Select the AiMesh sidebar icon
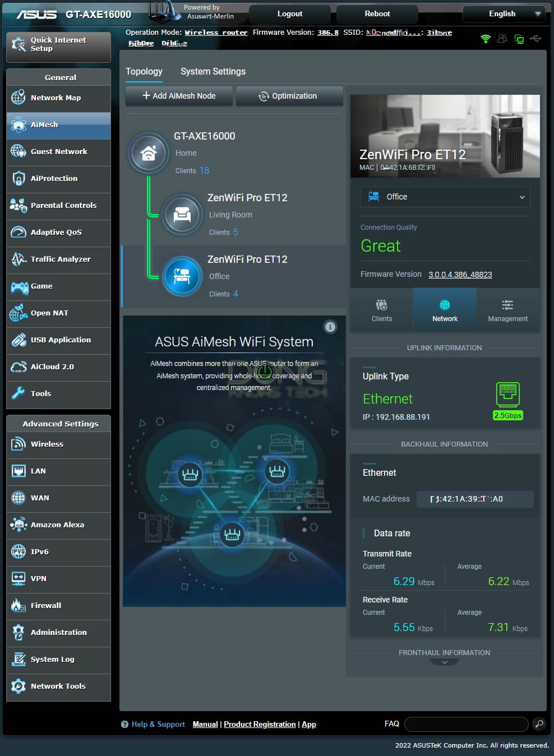The width and height of the screenshot is (554, 756). coord(19,124)
